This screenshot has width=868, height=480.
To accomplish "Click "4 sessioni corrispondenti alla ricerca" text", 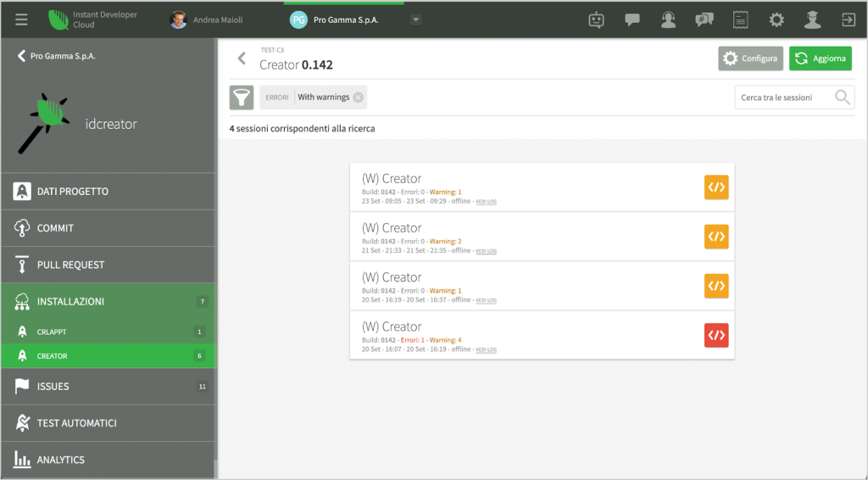I will [x=303, y=128].
